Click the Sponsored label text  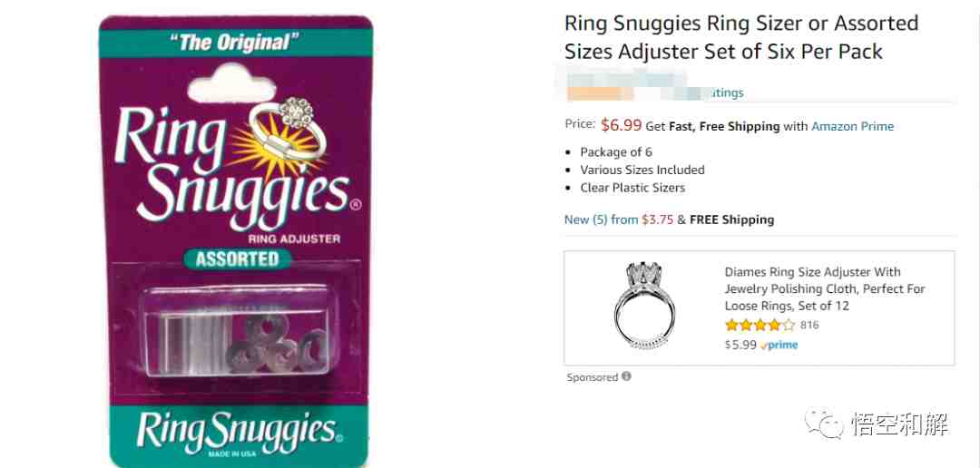[x=593, y=377]
